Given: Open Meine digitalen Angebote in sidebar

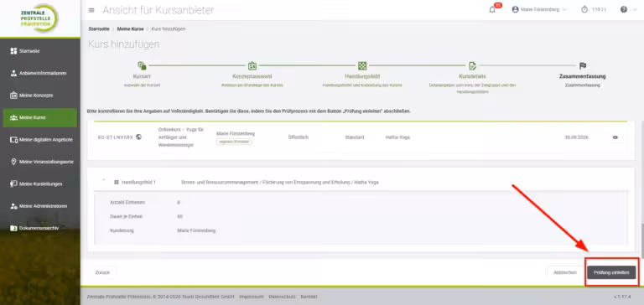Looking at the screenshot, I should click(40, 140).
